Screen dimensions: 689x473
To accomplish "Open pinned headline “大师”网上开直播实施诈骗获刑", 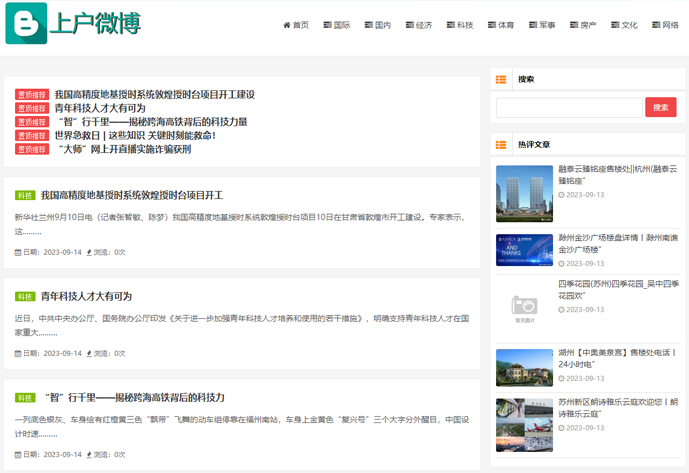I will 122,149.
